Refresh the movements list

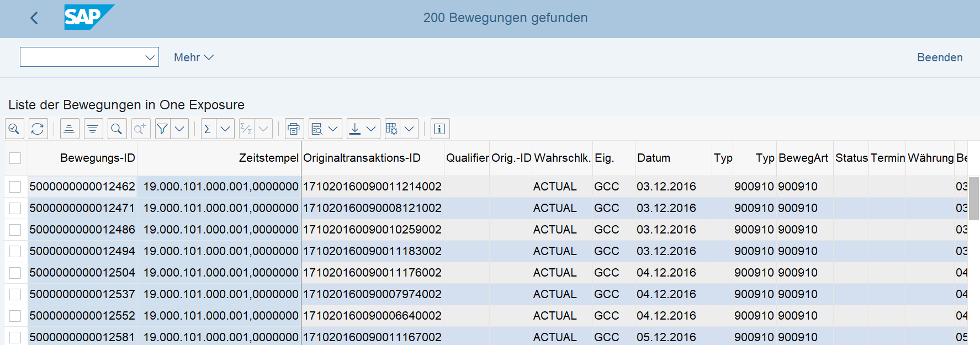tap(38, 129)
